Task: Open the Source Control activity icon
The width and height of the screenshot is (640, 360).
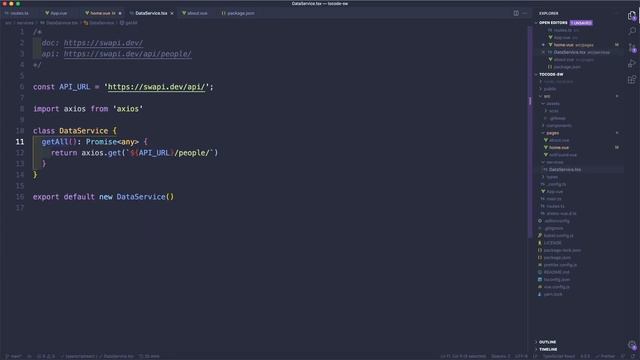Action: click(x=632, y=48)
